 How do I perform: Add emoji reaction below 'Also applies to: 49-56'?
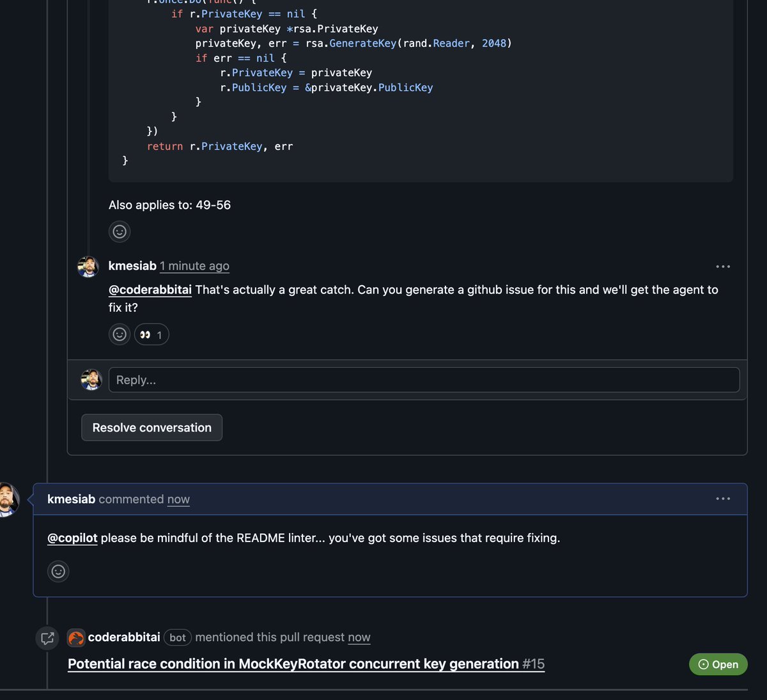(120, 231)
